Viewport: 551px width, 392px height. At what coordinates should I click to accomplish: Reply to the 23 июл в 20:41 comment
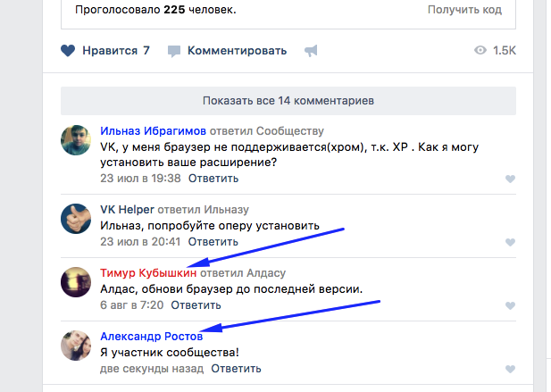tap(213, 242)
